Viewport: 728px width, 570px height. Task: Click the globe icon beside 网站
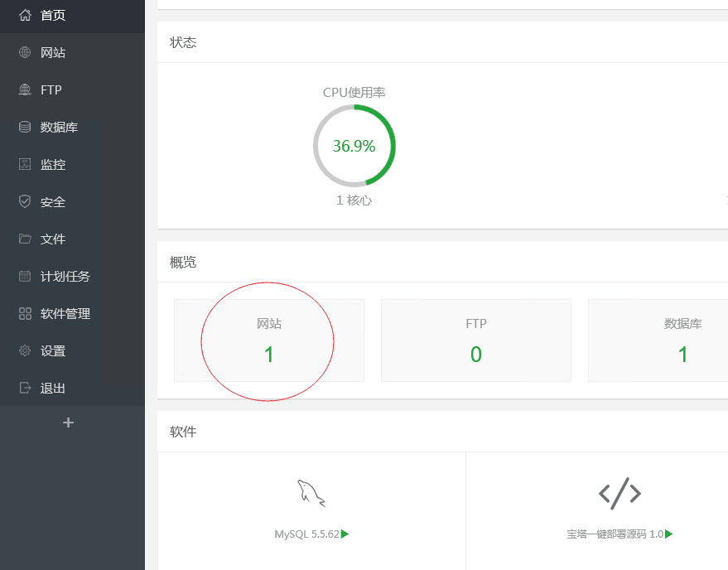[x=25, y=52]
